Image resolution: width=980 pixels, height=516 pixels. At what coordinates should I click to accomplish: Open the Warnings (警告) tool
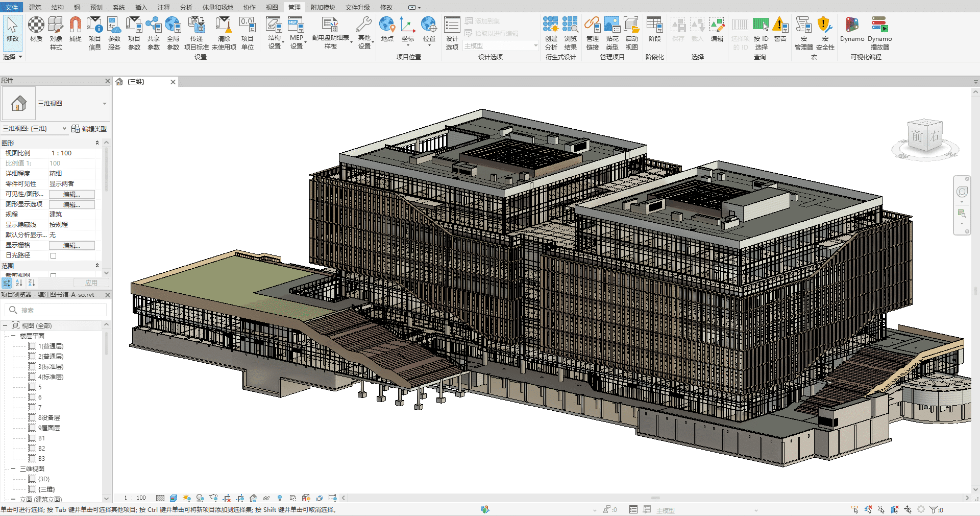[779, 31]
